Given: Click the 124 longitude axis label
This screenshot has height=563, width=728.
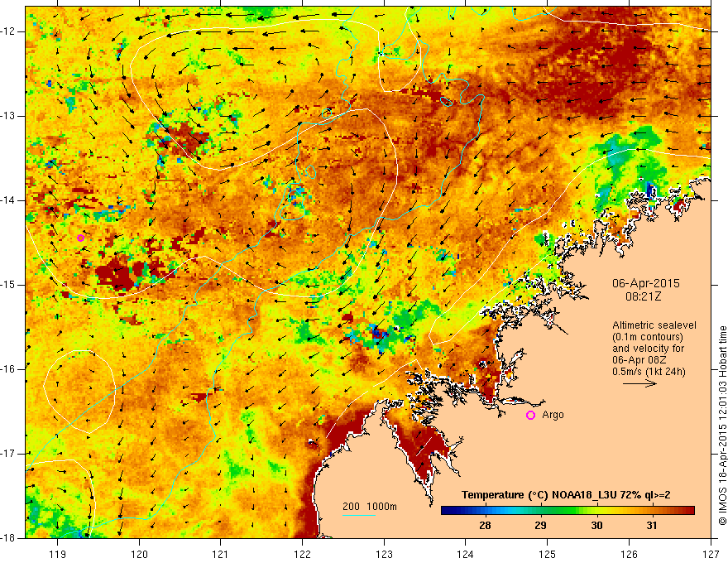Looking at the screenshot, I should (465, 554).
